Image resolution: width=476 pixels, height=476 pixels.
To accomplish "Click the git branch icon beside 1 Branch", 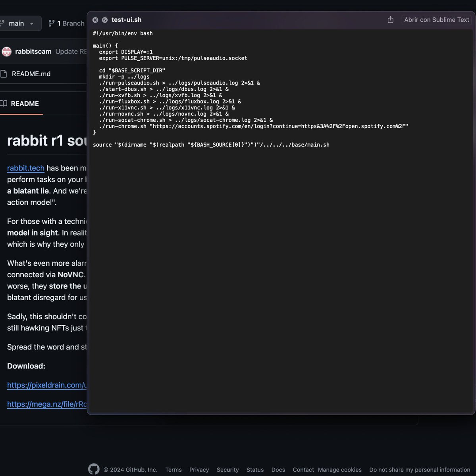I will click(52, 23).
